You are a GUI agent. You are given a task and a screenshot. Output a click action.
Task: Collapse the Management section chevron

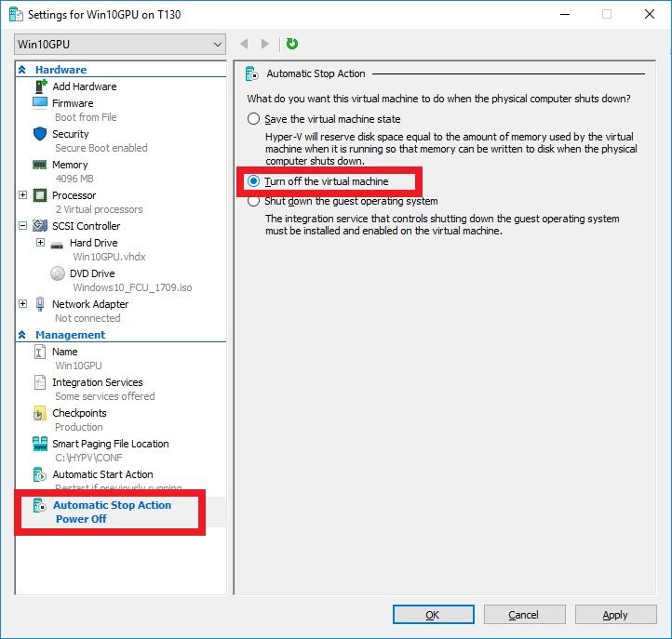22,335
